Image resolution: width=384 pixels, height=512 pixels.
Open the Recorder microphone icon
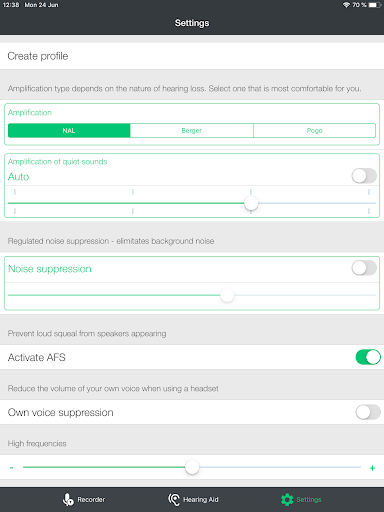pos(68,499)
